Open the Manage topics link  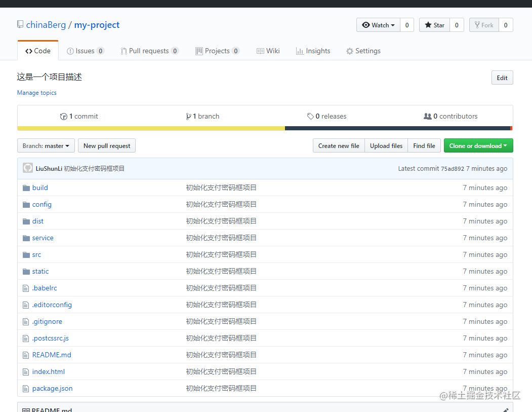[36, 93]
